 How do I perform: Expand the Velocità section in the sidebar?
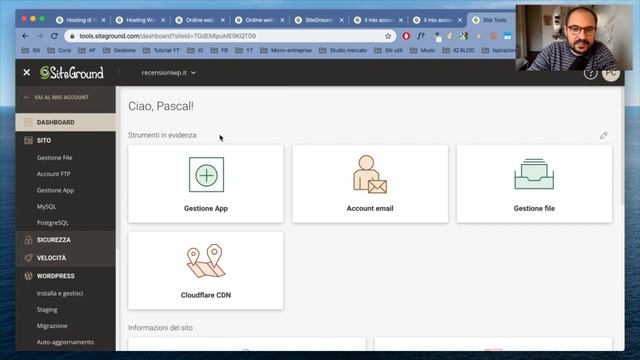[65, 258]
